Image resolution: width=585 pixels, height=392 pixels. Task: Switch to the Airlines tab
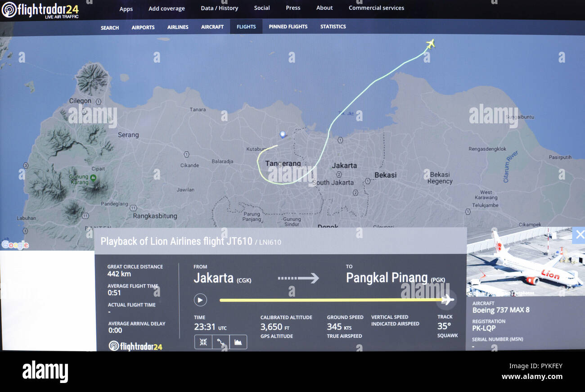pos(178,27)
